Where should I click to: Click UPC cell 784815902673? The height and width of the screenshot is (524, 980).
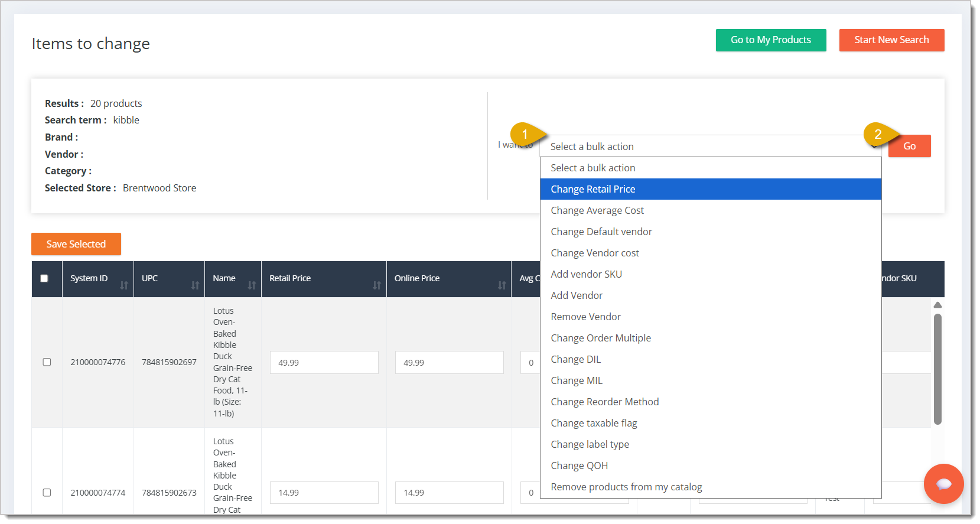pos(169,493)
